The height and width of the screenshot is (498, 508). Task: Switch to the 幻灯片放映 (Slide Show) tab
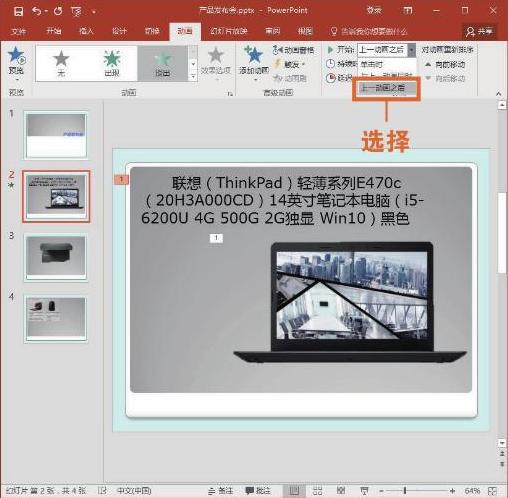tap(229, 31)
